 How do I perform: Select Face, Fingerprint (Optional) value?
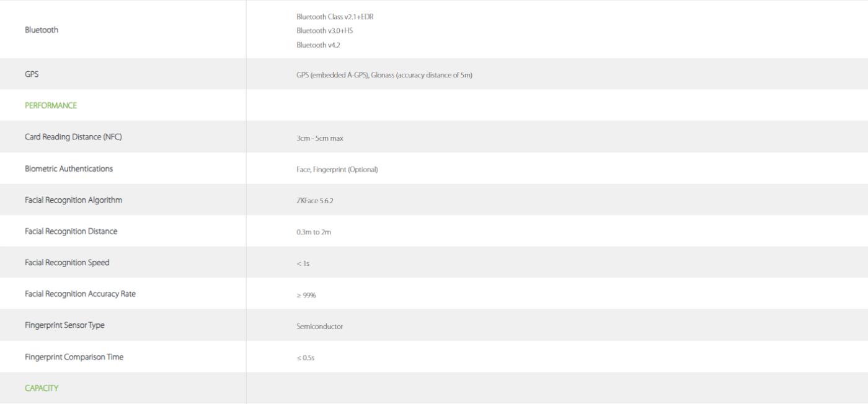click(337, 170)
